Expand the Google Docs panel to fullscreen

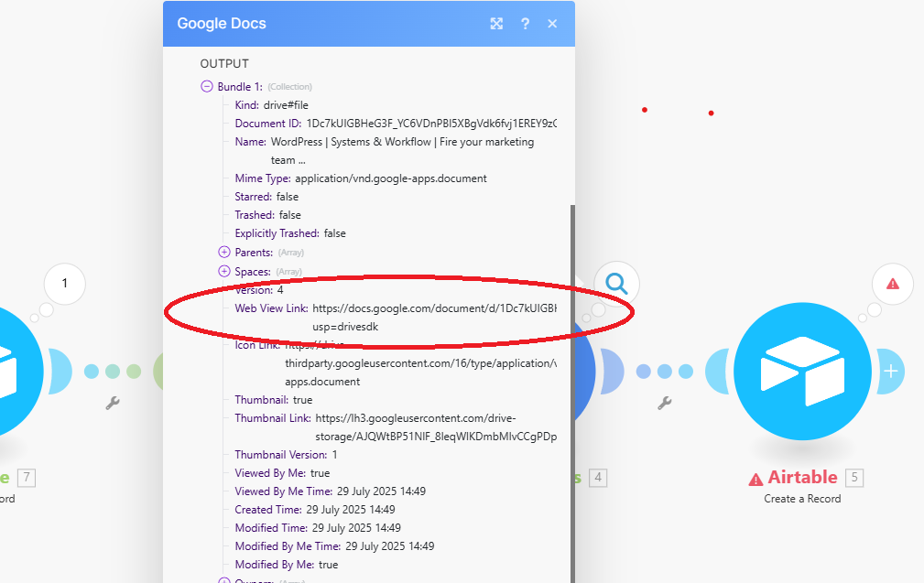coord(496,24)
